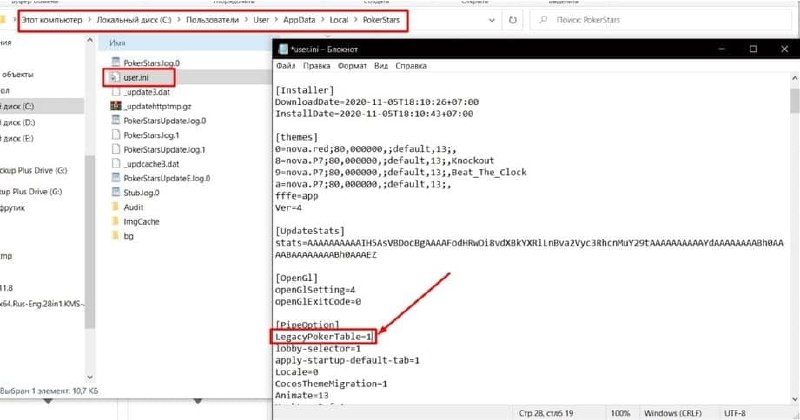Click the openGlExitCode=0 line
The image size is (800, 420).
point(318,302)
